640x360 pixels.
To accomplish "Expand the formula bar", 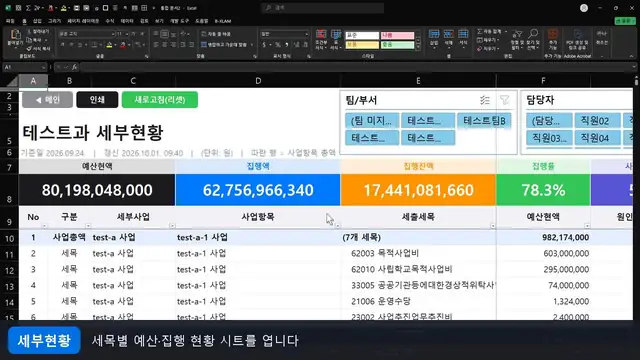I will (633, 67).
